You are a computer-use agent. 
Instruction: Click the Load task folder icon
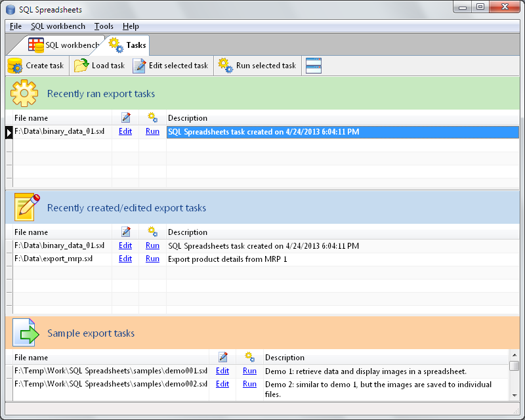pyautogui.click(x=81, y=66)
